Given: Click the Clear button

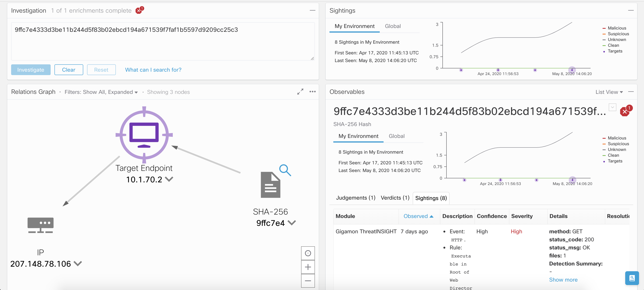Looking at the screenshot, I should click(68, 70).
